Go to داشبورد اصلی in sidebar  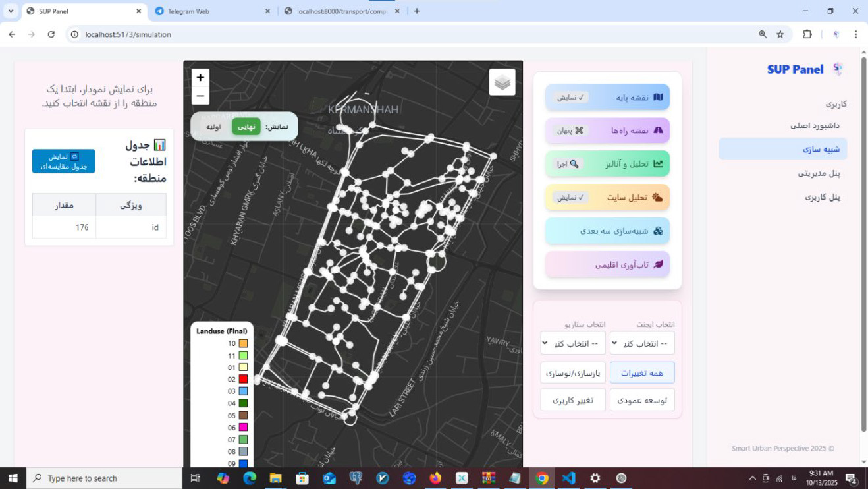[x=815, y=125]
